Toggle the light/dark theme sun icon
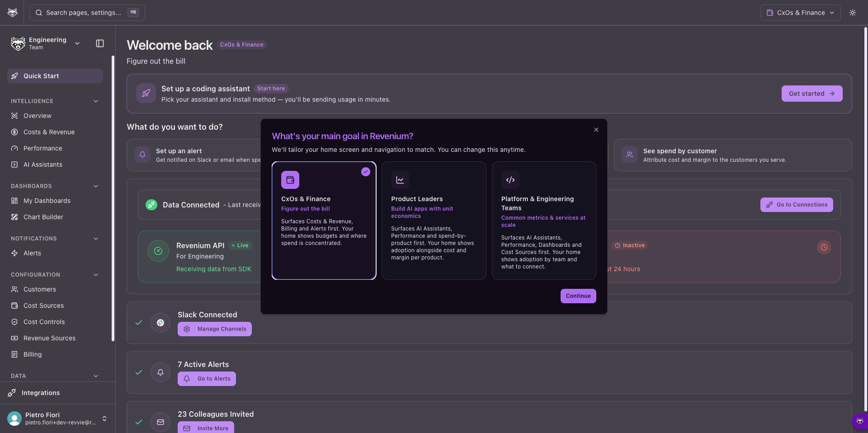 (x=853, y=13)
